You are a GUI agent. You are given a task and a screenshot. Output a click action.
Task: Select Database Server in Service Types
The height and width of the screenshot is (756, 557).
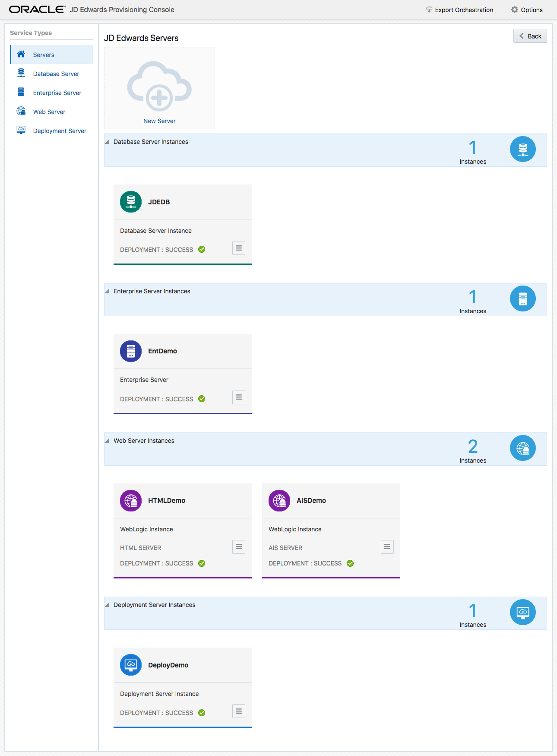pyautogui.click(x=56, y=74)
